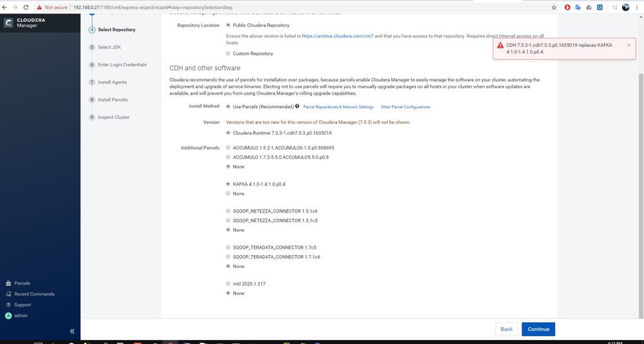Select Public Cloudera Repository option

tap(228, 25)
